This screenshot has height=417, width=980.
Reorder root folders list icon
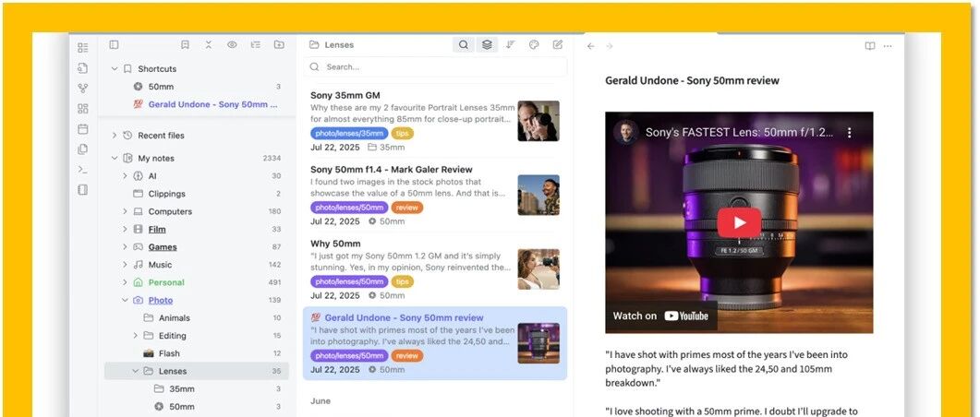point(255,44)
